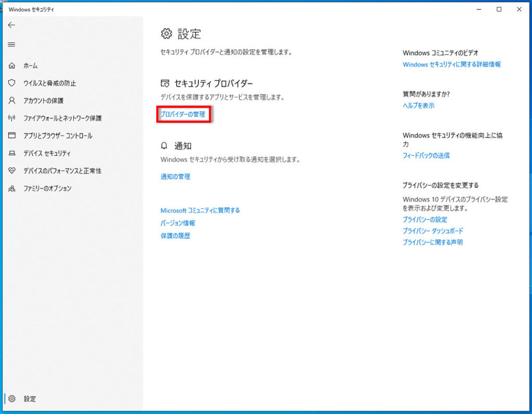Click the firewall network signal icon
532x414 pixels.
click(12, 118)
